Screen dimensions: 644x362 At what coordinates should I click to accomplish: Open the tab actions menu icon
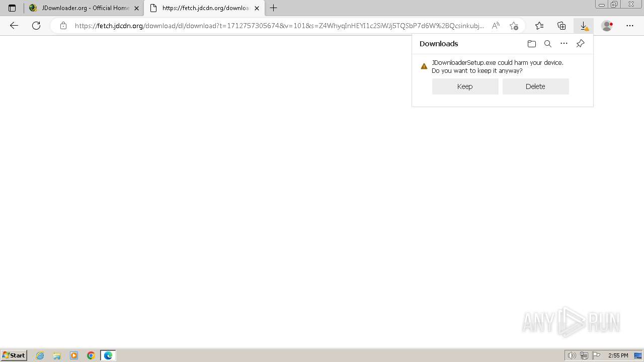click(x=12, y=8)
